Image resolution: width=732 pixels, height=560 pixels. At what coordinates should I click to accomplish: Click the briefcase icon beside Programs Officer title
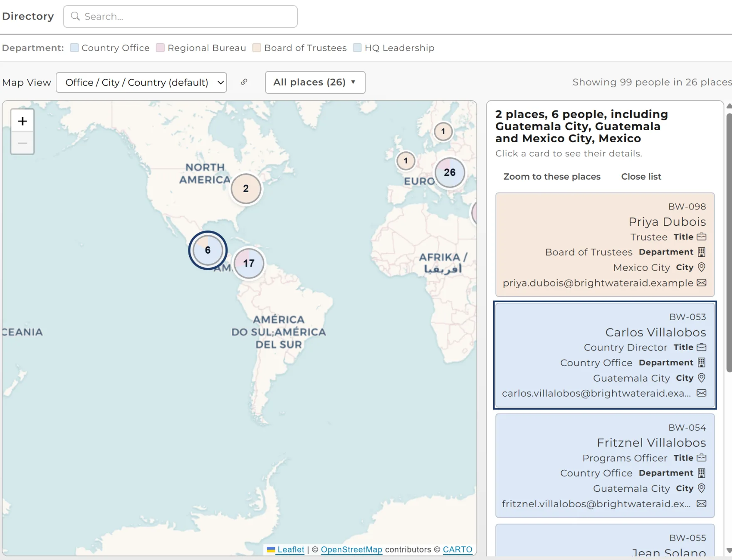702,458
